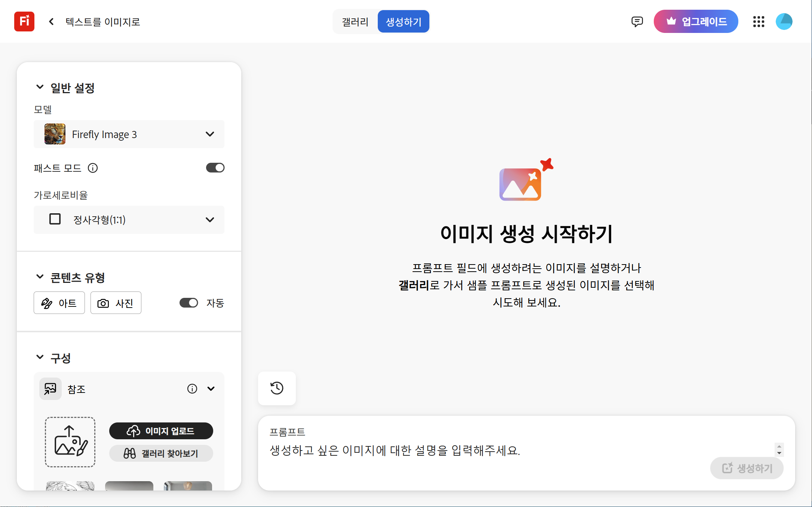Open the user profile avatar

(784, 22)
